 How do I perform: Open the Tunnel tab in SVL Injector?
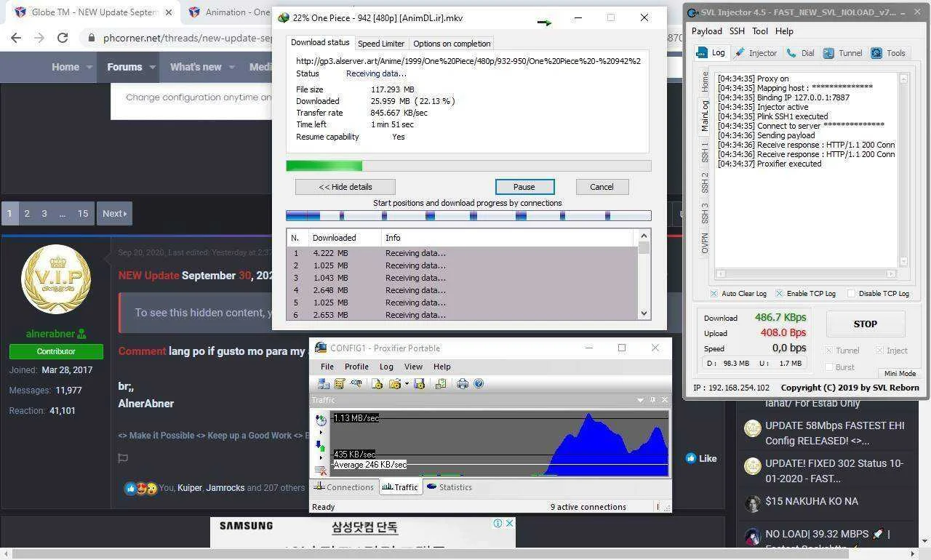[x=843, y=53]
